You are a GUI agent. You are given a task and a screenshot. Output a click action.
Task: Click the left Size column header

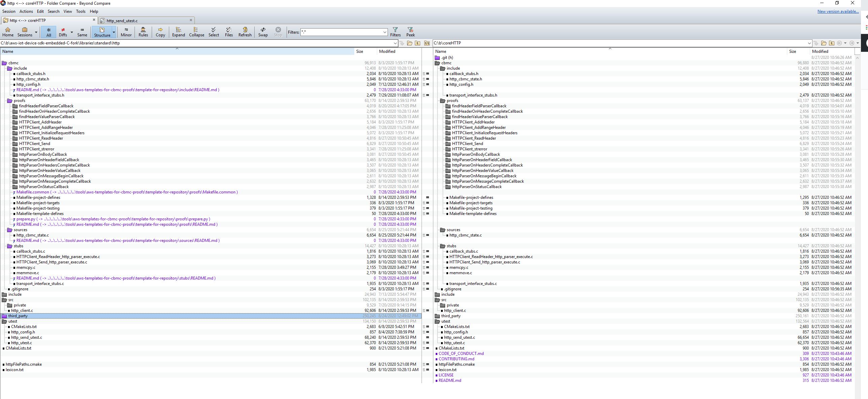point(360,51)
